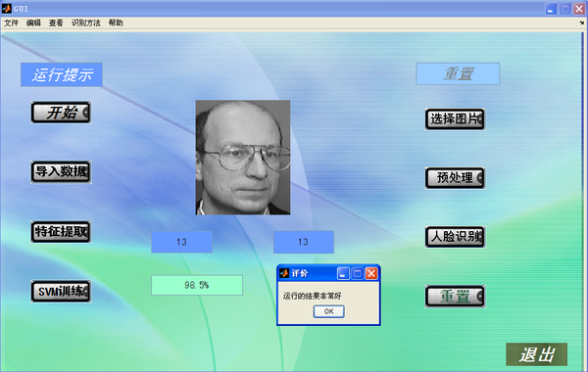The width and height of the screenshot is (588, 372).
Task: Click the 特征提取 feature extraction button
Action: point(61,232)
